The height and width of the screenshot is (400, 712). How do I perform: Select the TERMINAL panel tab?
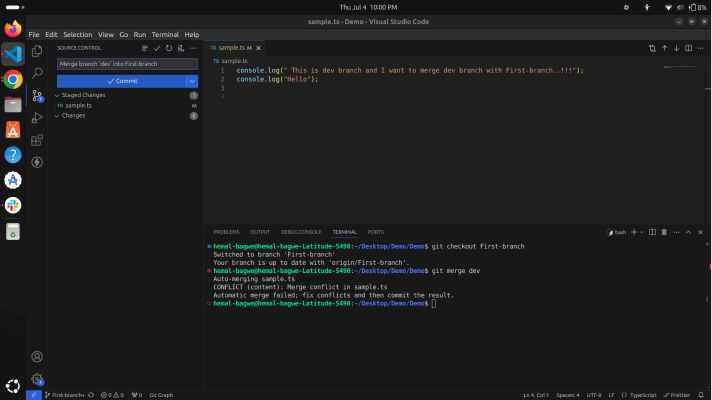click(x=345, y=232)
